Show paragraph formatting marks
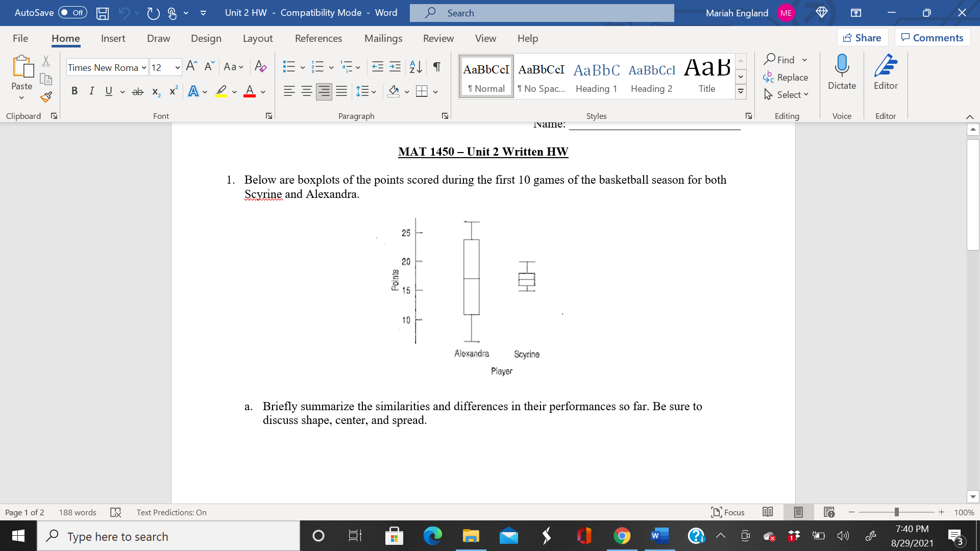Screen dimensions: 980x551 [436, 67]
